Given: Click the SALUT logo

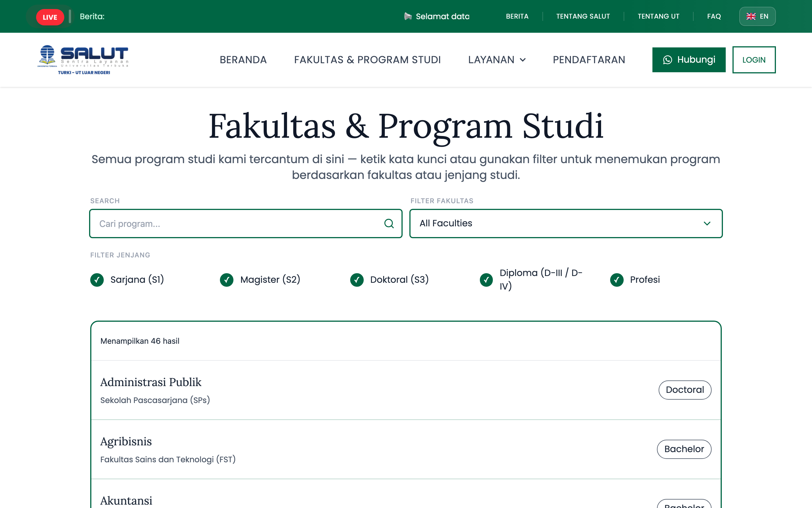Looking at the screenshot, I should 83,60.
